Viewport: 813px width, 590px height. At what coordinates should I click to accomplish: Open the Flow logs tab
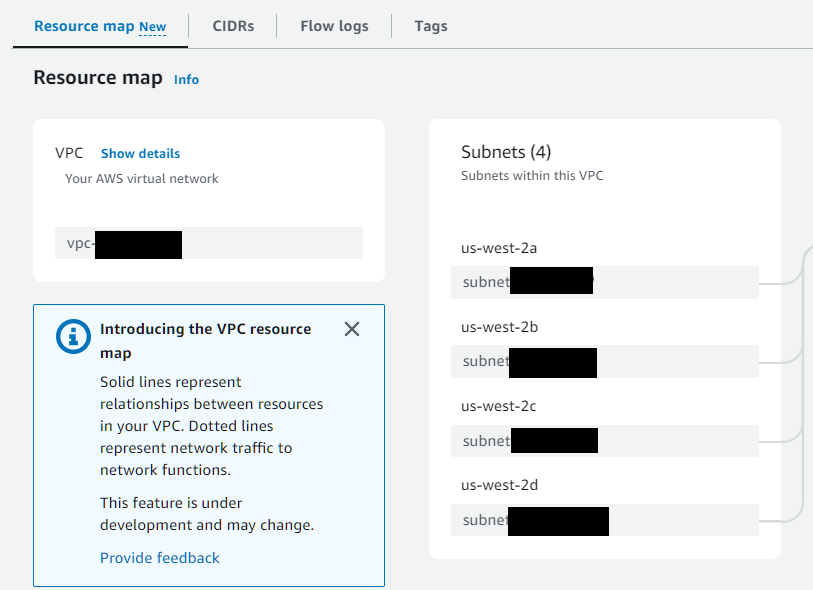pos(334,26)
